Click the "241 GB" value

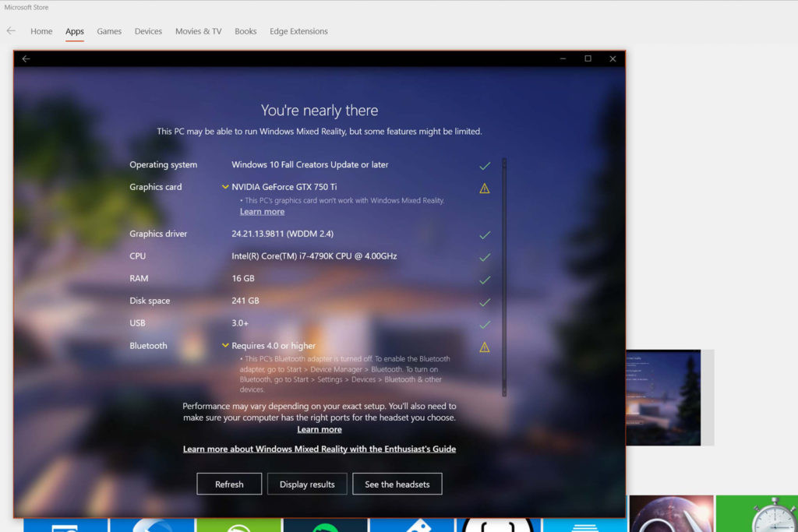point(245,301)
